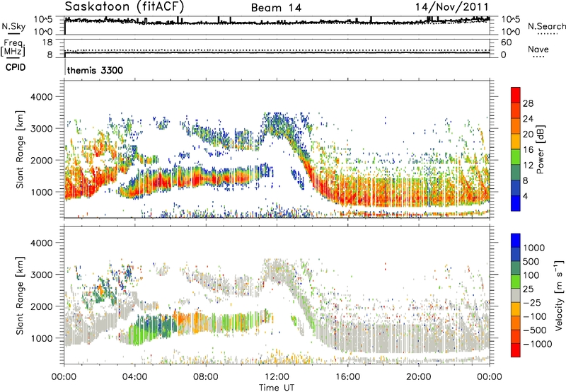Click the "18" tick on the frequency axis

[47, 42]
